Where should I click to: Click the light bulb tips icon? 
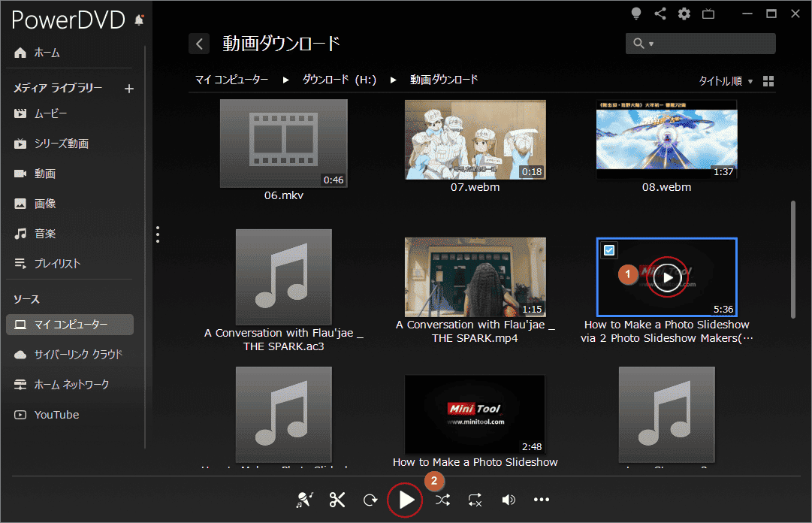(636, 14)
